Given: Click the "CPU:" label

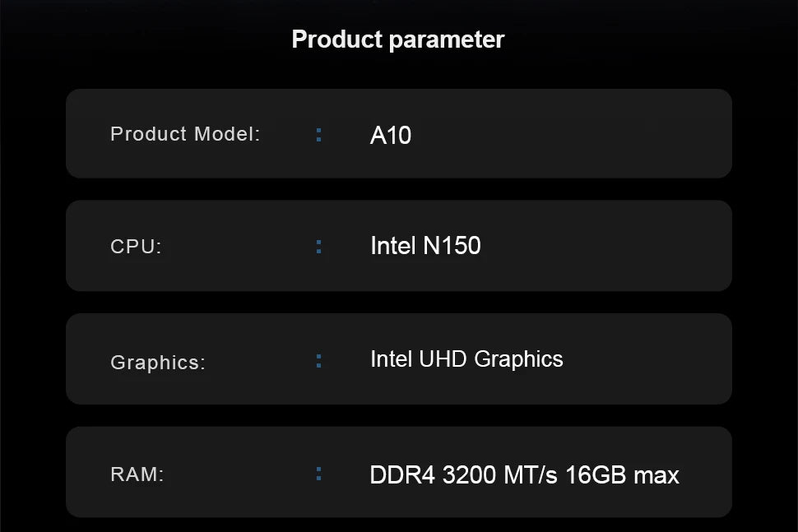Looking at the screenshot, I should [x=136, y=247].
